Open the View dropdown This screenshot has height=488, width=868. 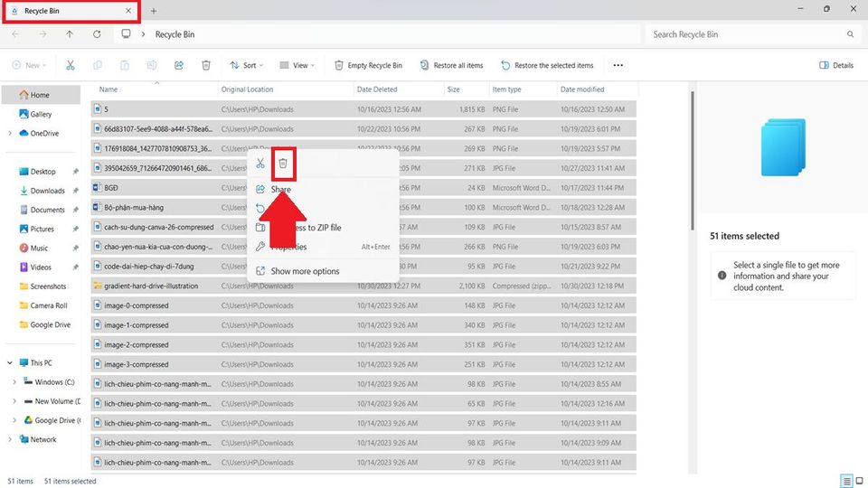298,65
